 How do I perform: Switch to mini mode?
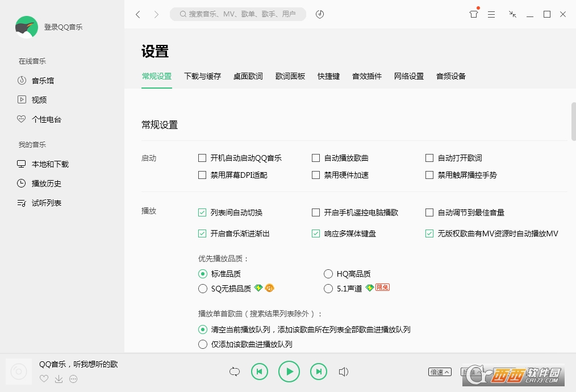point(512,14)
